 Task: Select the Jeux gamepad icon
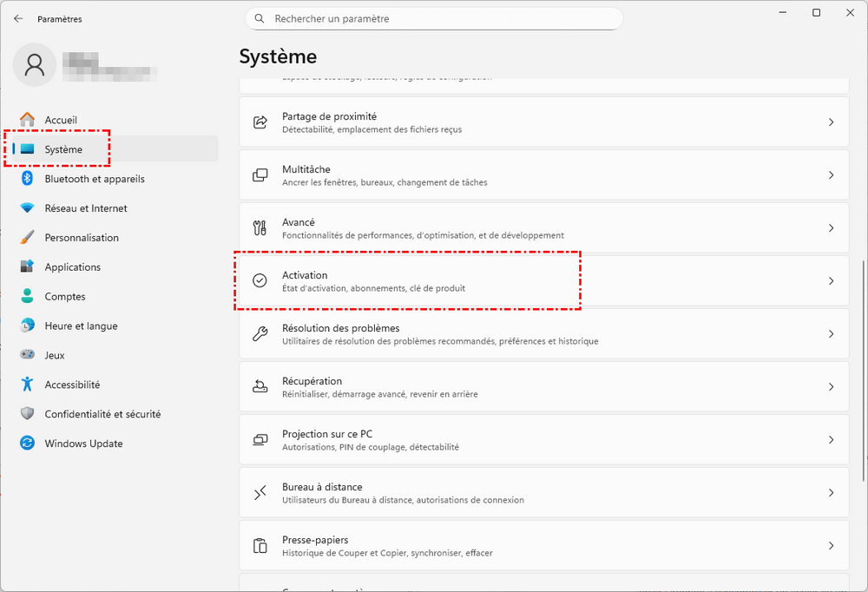[x=28, y=355]
